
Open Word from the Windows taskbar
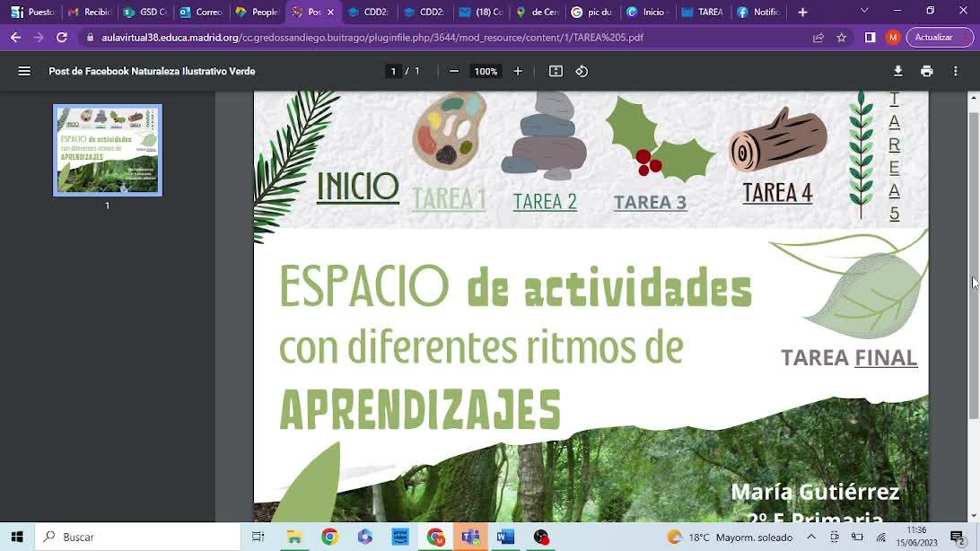click(x=505, y=537)
